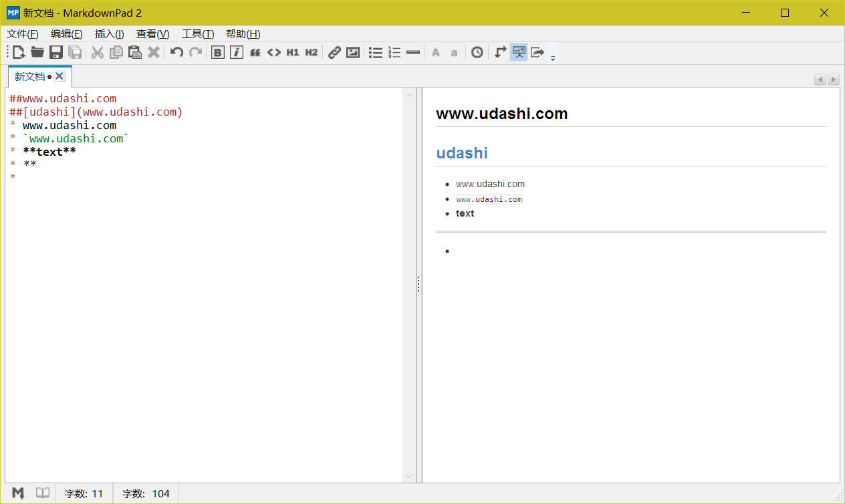
Task: Insert a timestamp with the clock icon
Action: 477,52
